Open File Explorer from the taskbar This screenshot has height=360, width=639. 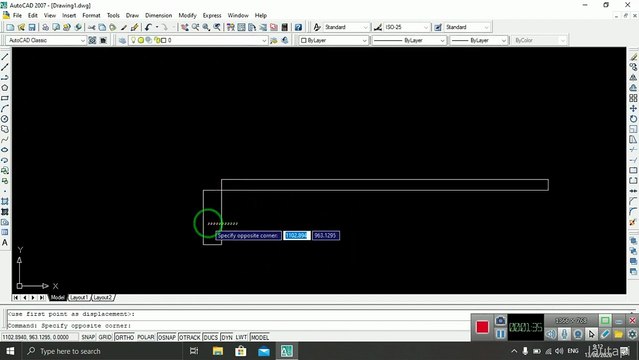click(218, 351)
